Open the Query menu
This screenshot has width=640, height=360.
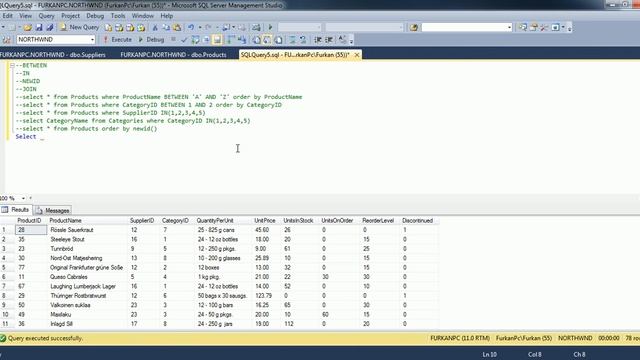[x=46, y=16]
